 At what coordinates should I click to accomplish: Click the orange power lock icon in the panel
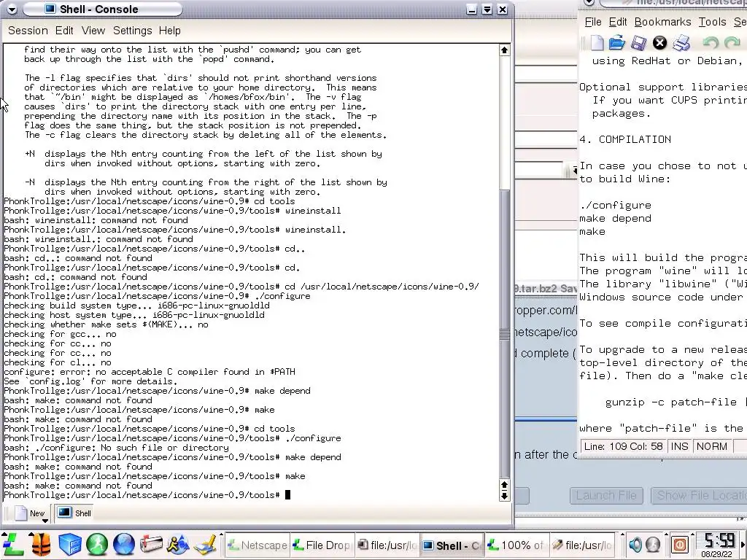pos(680,544)
